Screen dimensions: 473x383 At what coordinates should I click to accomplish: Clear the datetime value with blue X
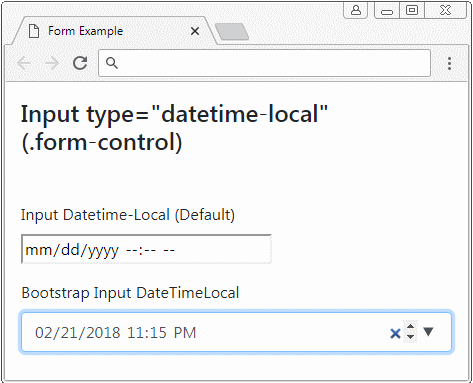click(x=395, y=333)
